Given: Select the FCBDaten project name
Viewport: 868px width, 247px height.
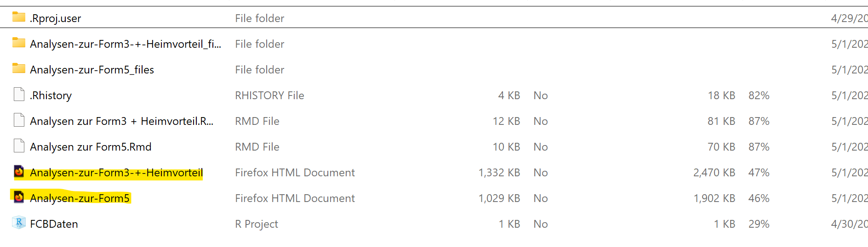Looking at the screenshot, I should [54, 224].
